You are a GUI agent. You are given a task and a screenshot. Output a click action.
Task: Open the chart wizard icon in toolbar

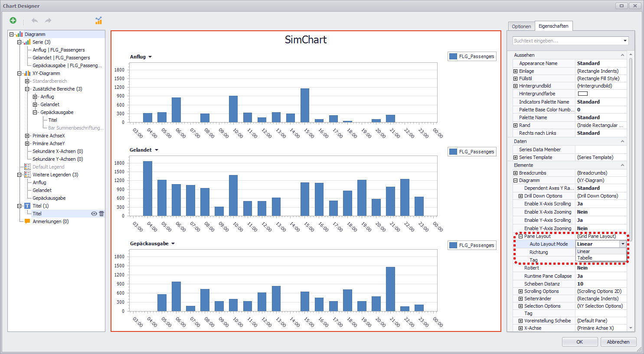coord(99,20)
